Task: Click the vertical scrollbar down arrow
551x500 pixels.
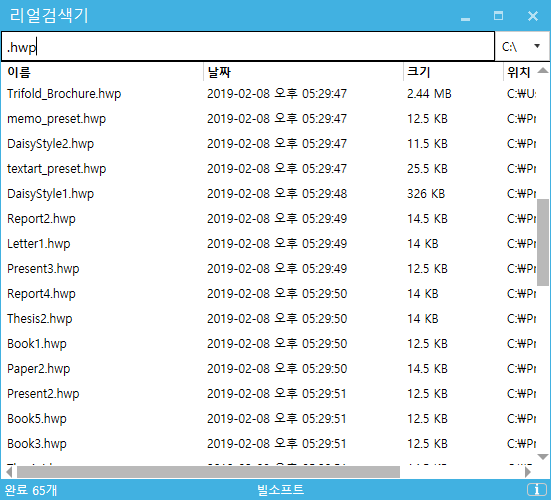Action: tap(543, 457)
